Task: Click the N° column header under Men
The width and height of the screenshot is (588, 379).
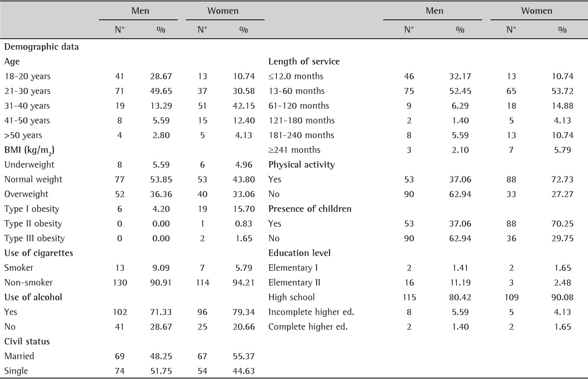Action: (120, 29)
